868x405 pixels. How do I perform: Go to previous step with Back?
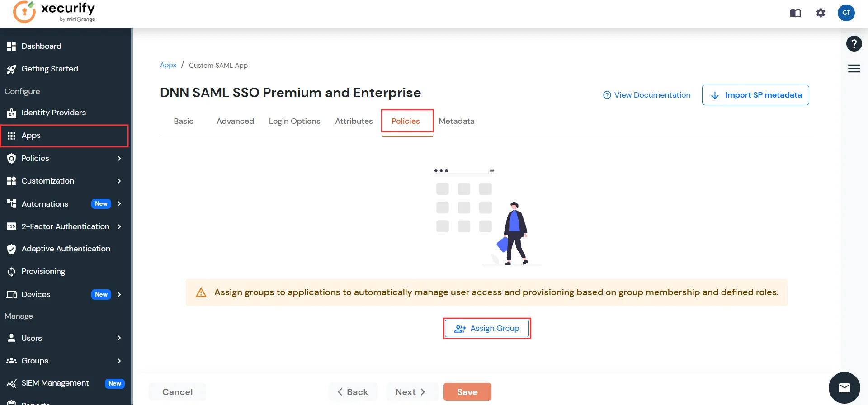(x=353, y=392)
